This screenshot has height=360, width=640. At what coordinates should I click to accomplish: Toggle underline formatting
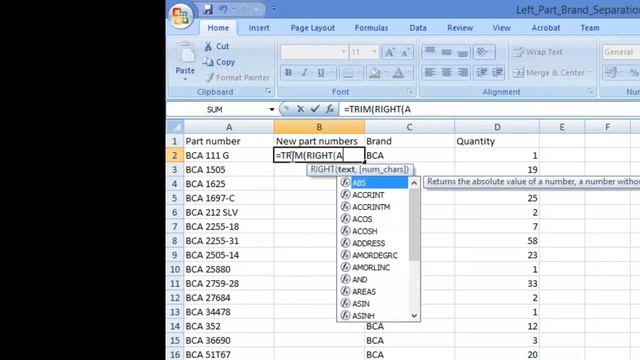(x=321, y=73)
